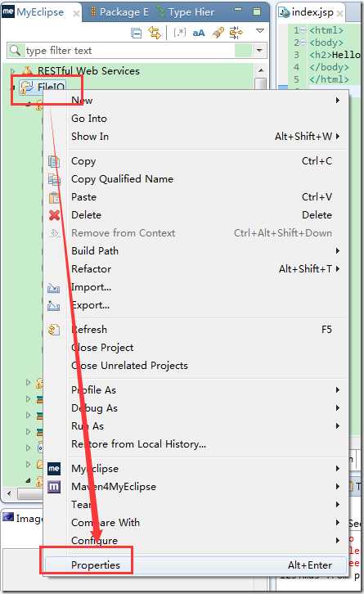Click the </body> line in editor
364x594 pixels.
click(329, 67)
